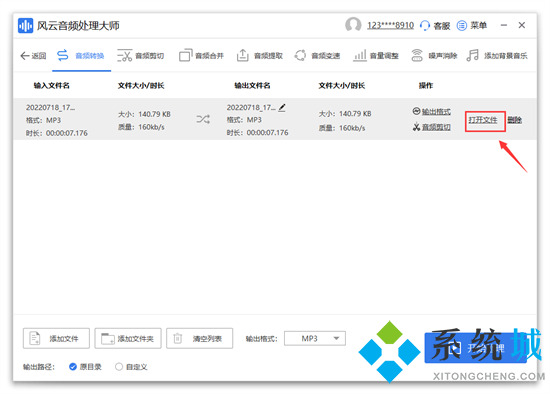550x394 pixels.
Task: Switch to the 音量调整 tab
Action: click(376, 56)
